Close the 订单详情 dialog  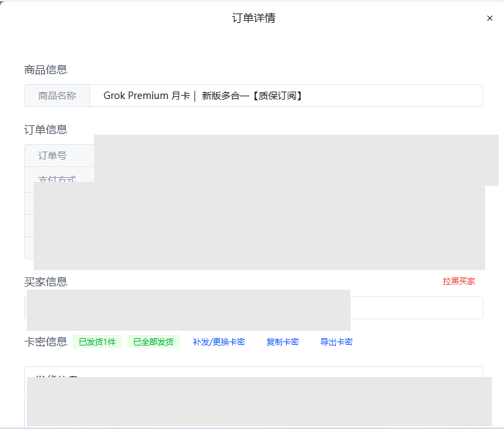[490, 18]
